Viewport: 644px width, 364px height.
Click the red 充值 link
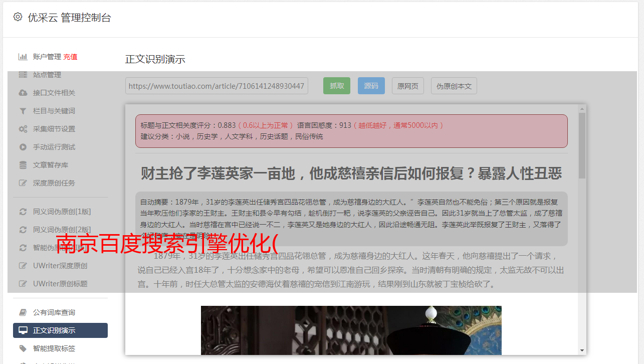click(x=70, y=57)
